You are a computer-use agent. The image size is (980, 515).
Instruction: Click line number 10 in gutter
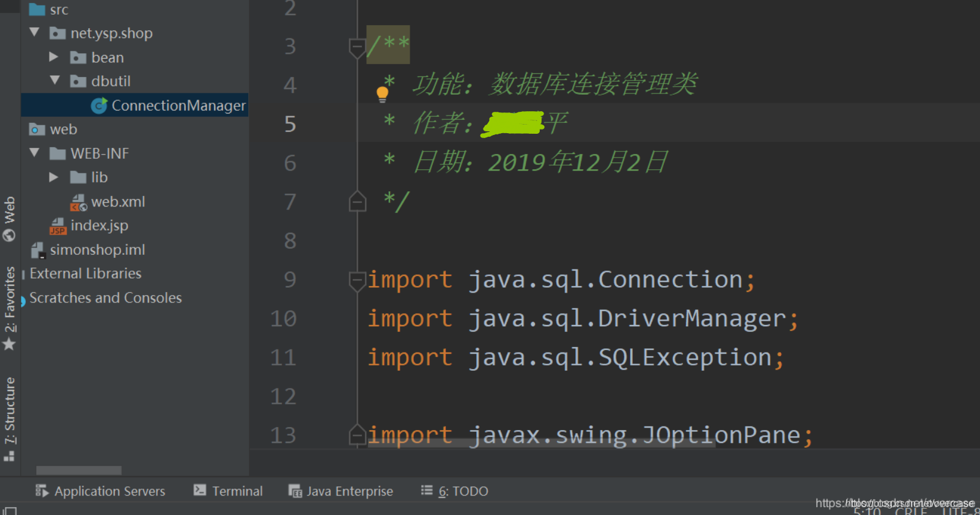click(283, 319)
